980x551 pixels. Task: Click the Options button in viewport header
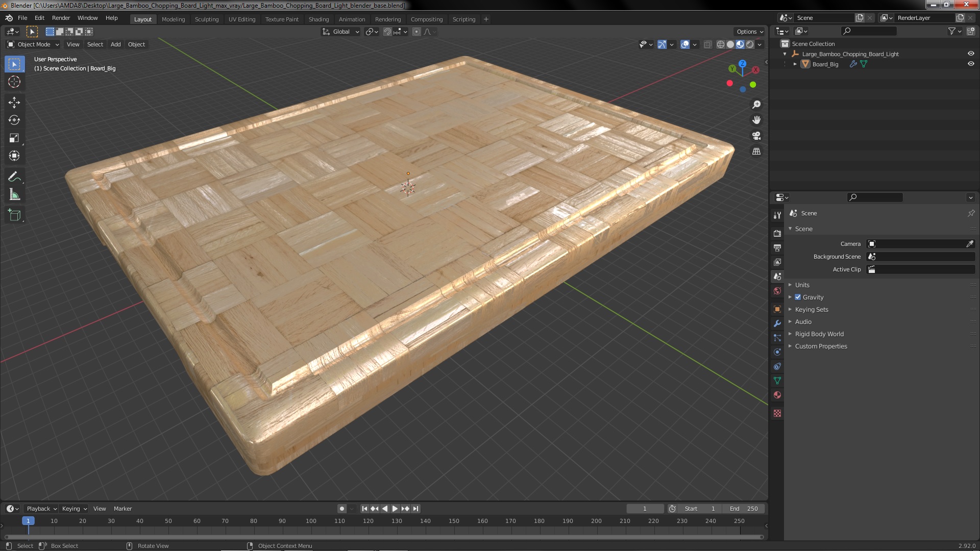749,31
